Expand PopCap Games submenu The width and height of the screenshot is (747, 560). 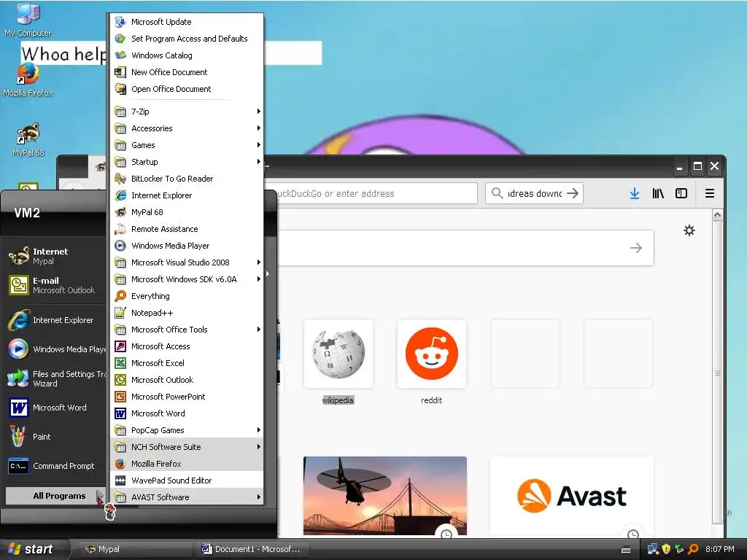187,430
